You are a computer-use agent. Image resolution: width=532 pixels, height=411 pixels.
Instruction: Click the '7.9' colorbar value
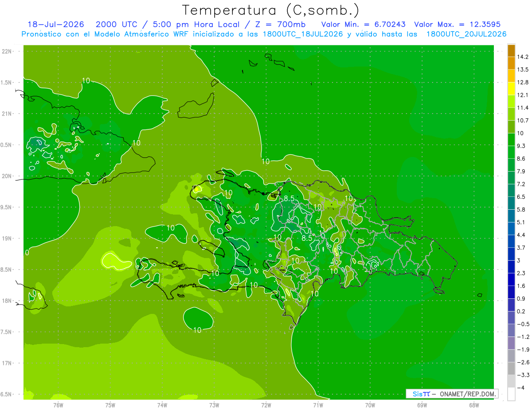(521, 171)
